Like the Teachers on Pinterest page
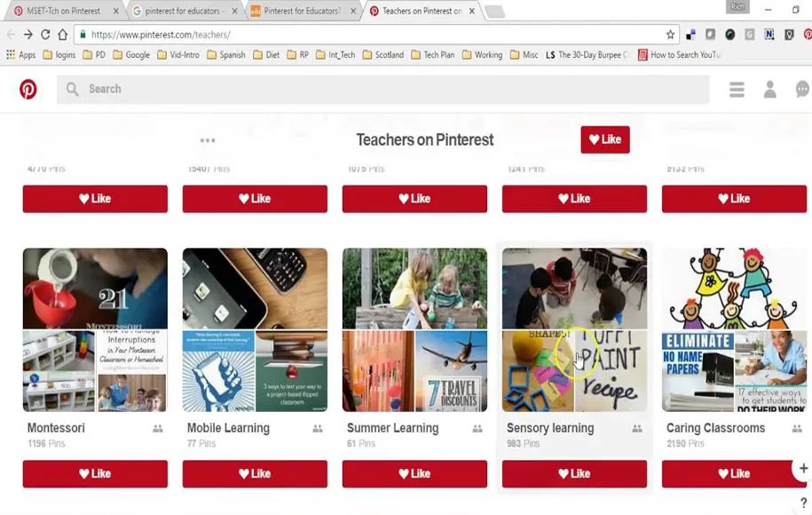 pos(605,139)
